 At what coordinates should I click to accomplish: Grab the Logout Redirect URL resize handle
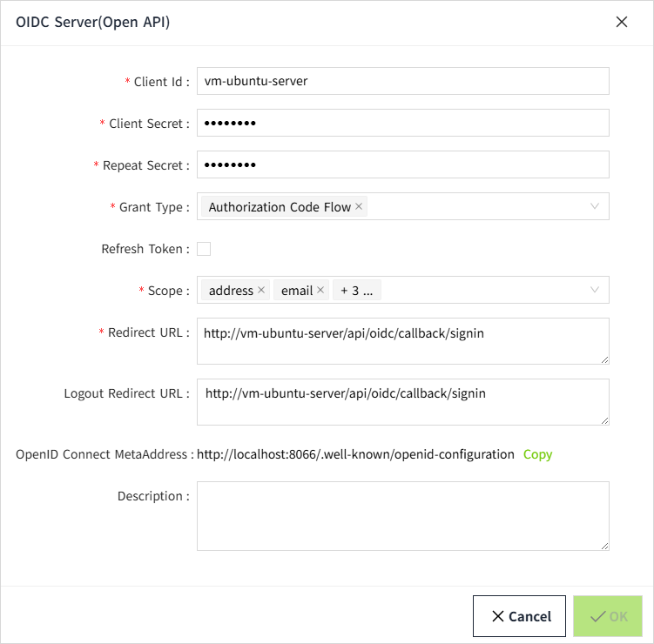click(603, 419)
